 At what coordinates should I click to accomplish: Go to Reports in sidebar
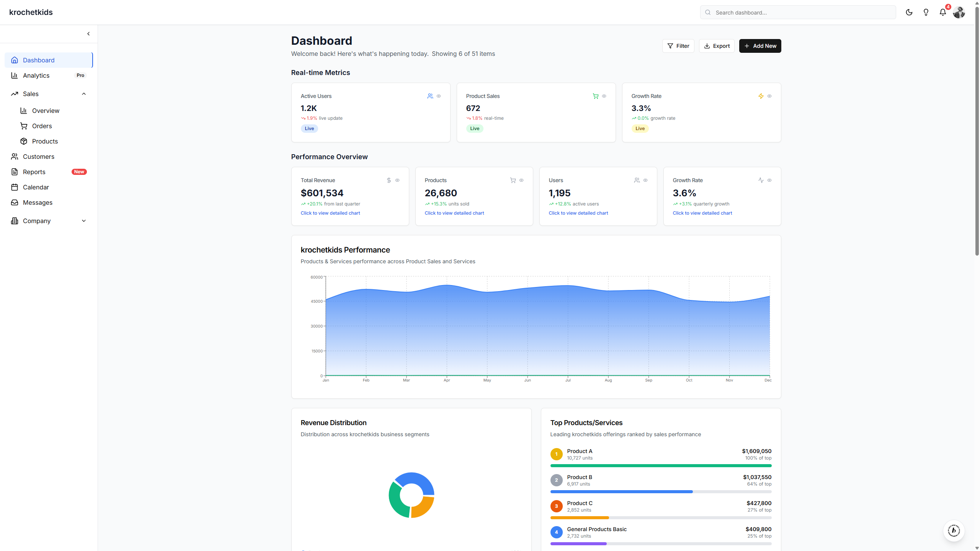(x=34, y=172)
